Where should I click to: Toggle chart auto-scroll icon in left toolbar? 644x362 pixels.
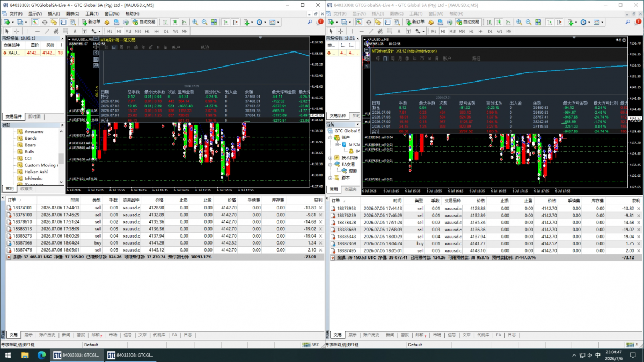tap(225, 22)
